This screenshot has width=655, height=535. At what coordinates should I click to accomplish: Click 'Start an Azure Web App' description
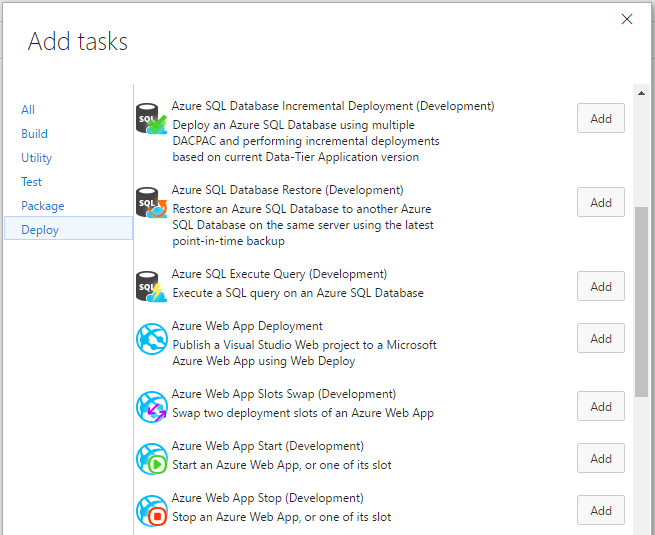coord(282,465)
